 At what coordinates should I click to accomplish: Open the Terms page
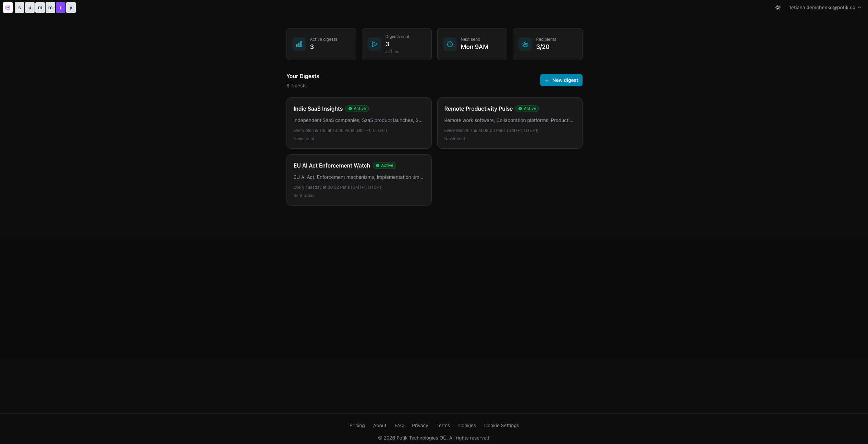[443, 425]
